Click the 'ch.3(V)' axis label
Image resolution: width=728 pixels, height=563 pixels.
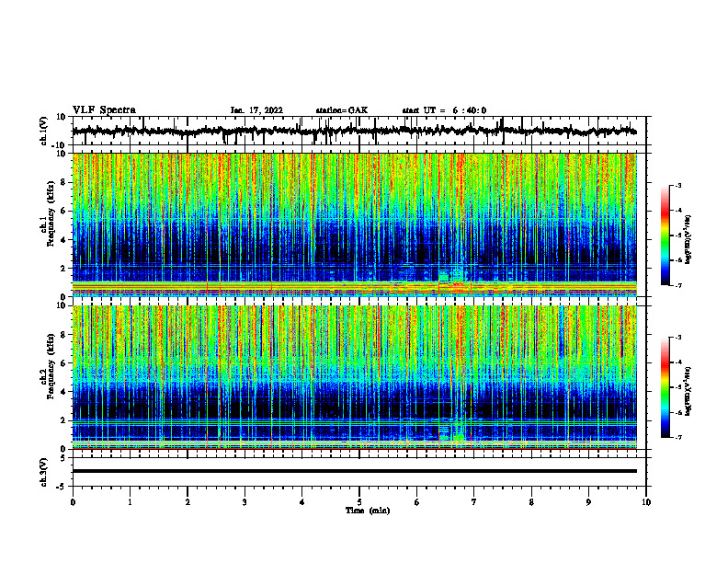coord(44,472)
